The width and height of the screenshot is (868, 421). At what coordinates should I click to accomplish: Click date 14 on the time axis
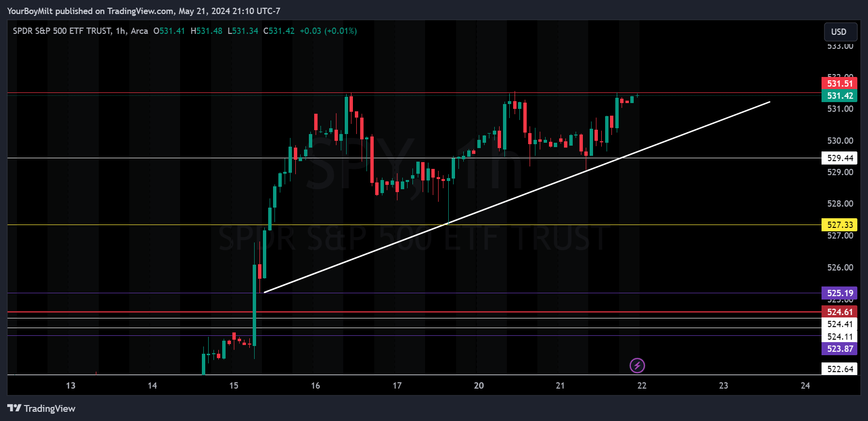pos(152,386)
